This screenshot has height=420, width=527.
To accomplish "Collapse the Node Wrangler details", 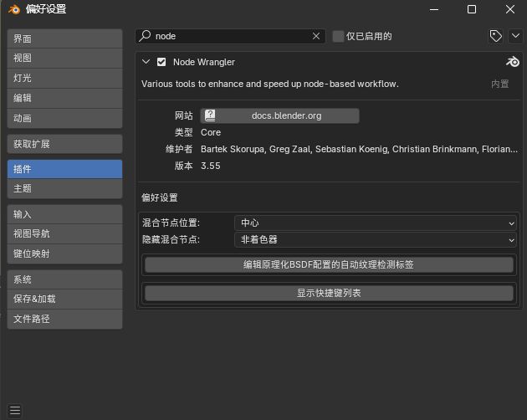I will click(146, 62).
